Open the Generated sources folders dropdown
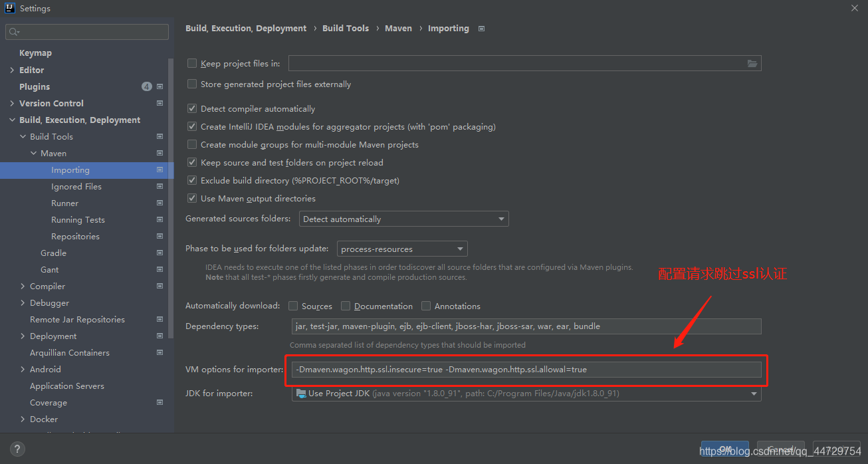Viewport: 868px width, 464px height. point(403,219)
